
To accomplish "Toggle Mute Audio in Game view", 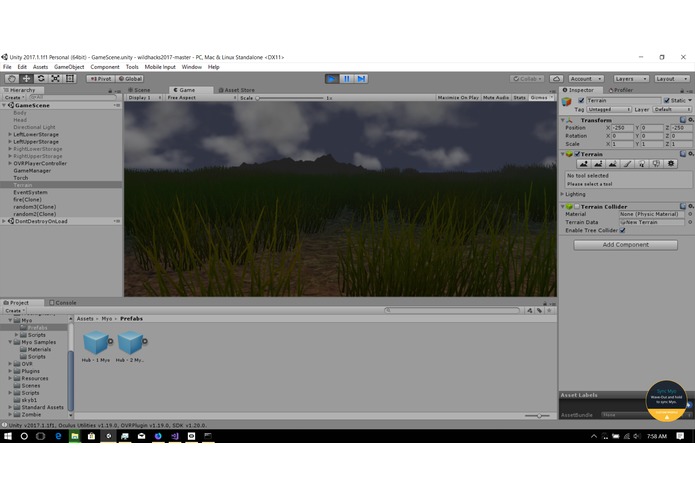I will coord(496,97).
